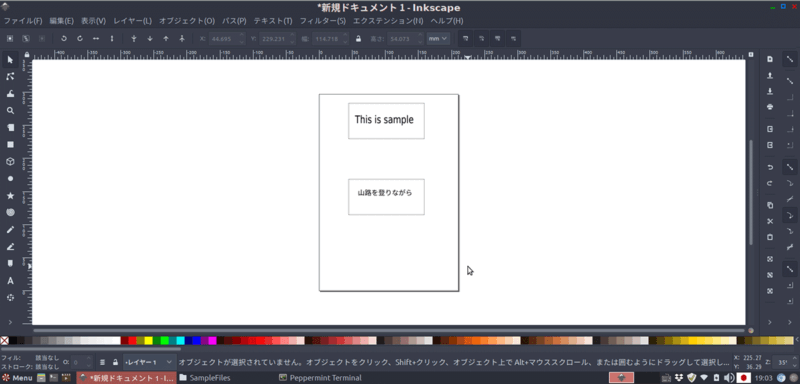Select the Text tool 'A'
The width and height of the screenshot is (800, 384).
click(10, 281)
